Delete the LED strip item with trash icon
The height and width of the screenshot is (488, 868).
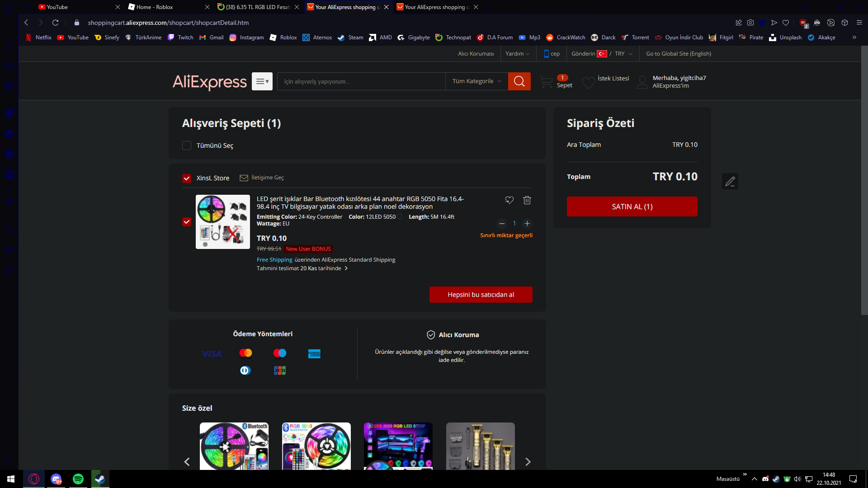[x=527, y=200]
